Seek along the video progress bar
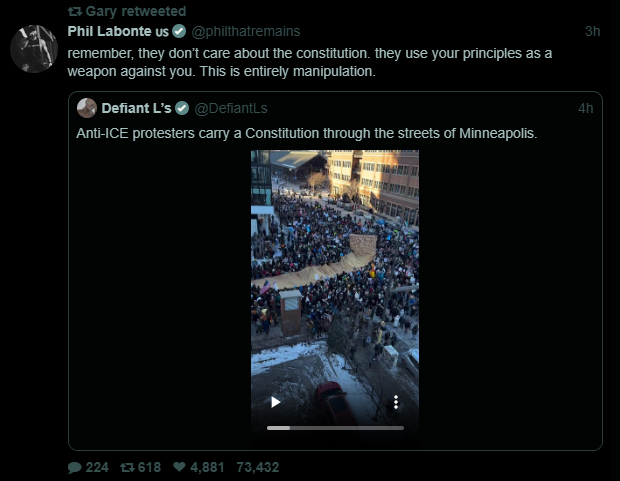620x481 pixels. (x=335, y=428)
